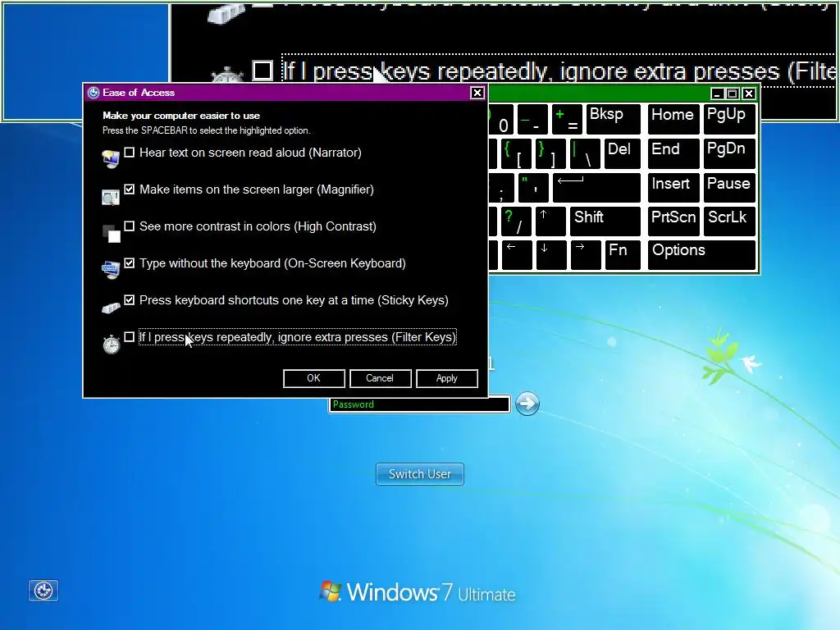Click the PgDn key on On-Screen Keyboard
Viewport: 840px width, 630px height.
click(x=729, y=153)
